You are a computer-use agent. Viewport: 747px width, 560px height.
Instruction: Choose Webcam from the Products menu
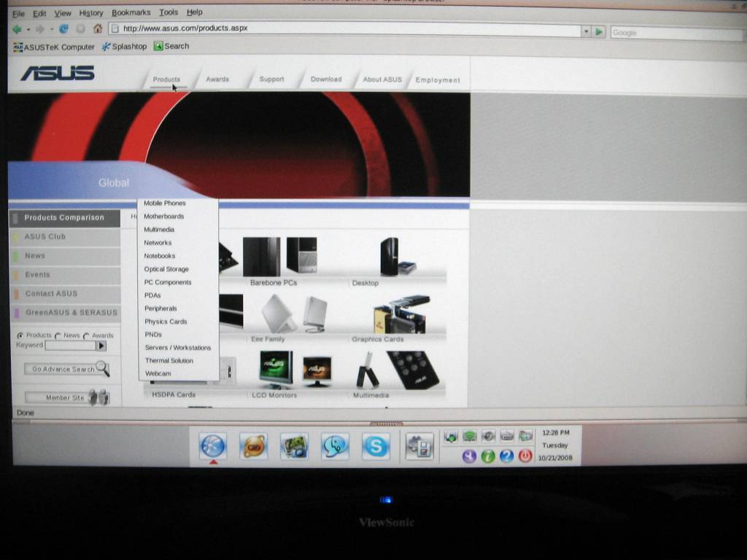tap(158, 374)
